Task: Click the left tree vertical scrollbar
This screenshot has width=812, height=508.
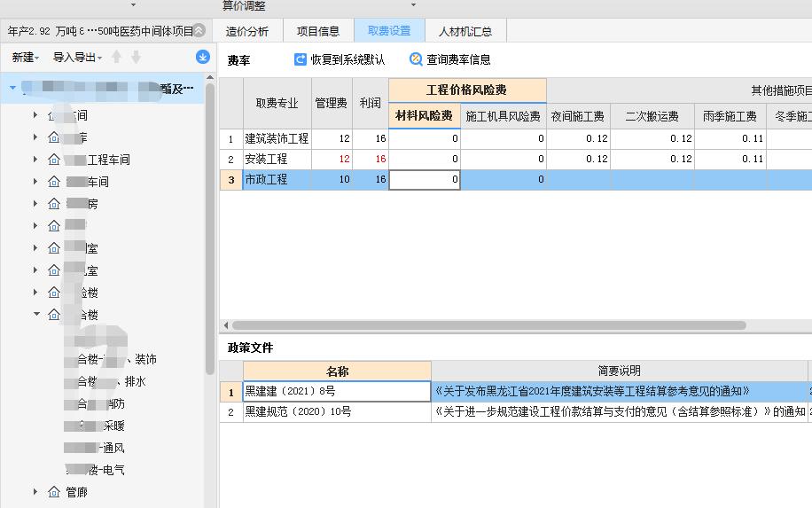Action: (210, 228)
